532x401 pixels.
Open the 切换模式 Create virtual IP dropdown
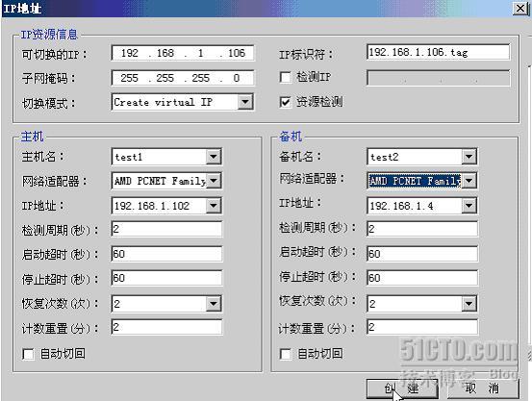[x=245, y=102]
